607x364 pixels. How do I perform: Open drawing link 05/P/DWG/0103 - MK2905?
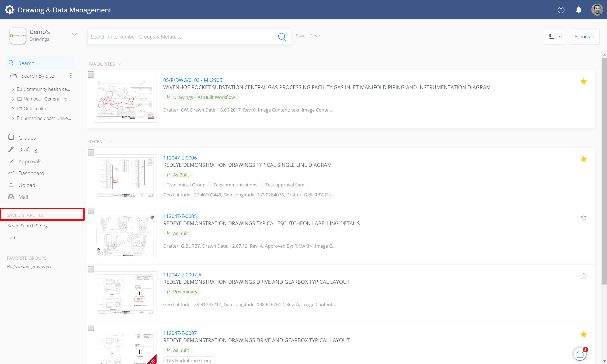(x=193, y=80)
